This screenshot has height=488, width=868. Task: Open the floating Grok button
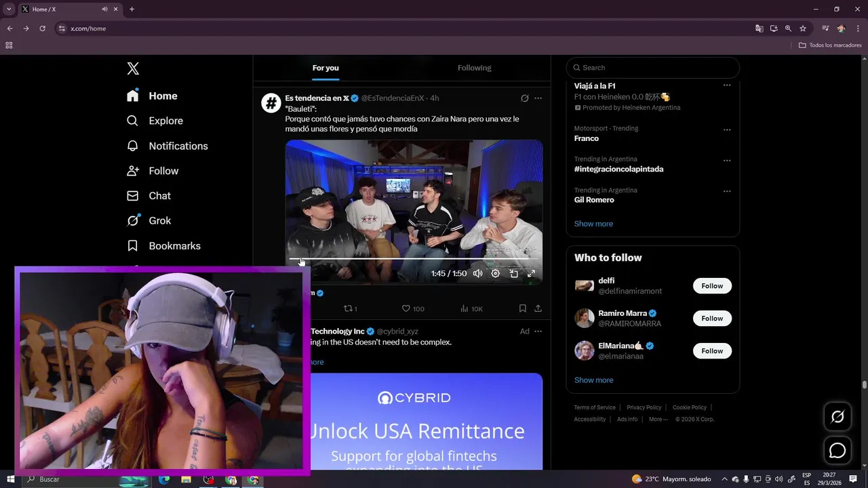[837, 417]
